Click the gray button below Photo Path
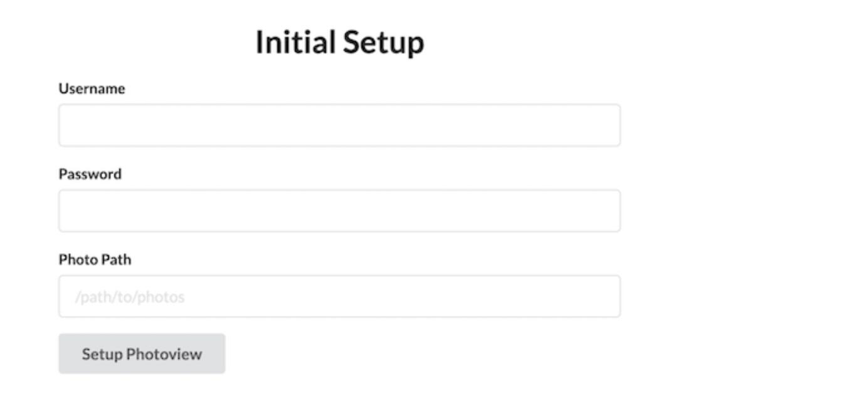 pos(142,354)
